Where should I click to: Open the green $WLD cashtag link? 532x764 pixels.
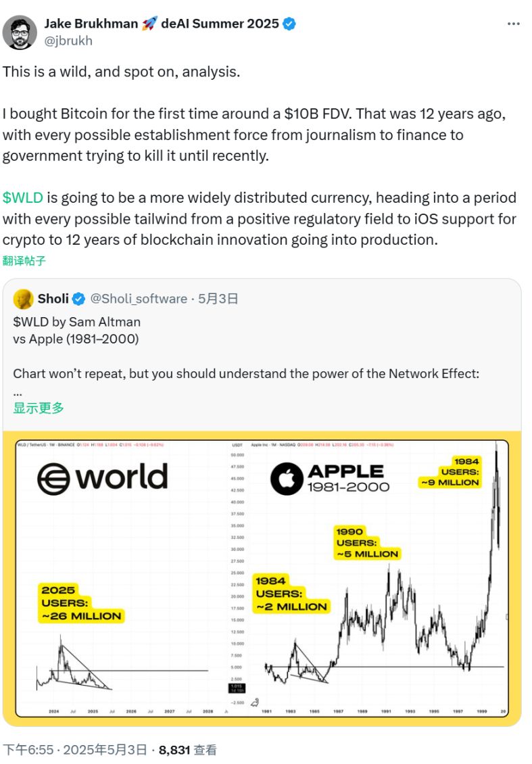click(x=23, y=198)
